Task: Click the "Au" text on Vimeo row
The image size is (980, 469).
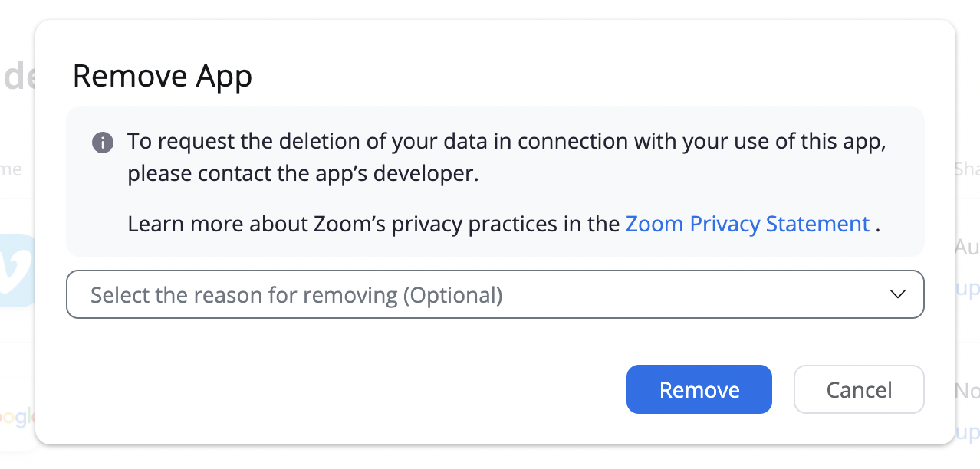Action: [967, 247]
